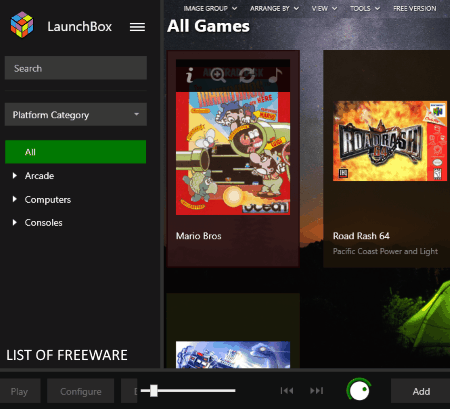Select the Road Rash 64 cover

390,141
